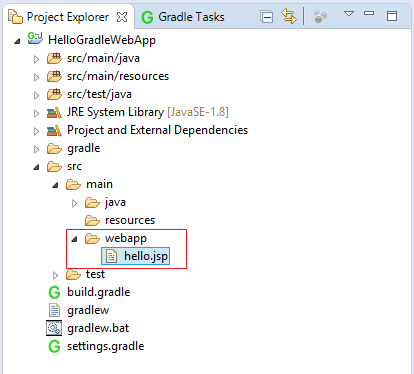Screen dimensions: 414x374
Task: Click the Project and External Dependencies library icon
Action: [x=54, y=130]
